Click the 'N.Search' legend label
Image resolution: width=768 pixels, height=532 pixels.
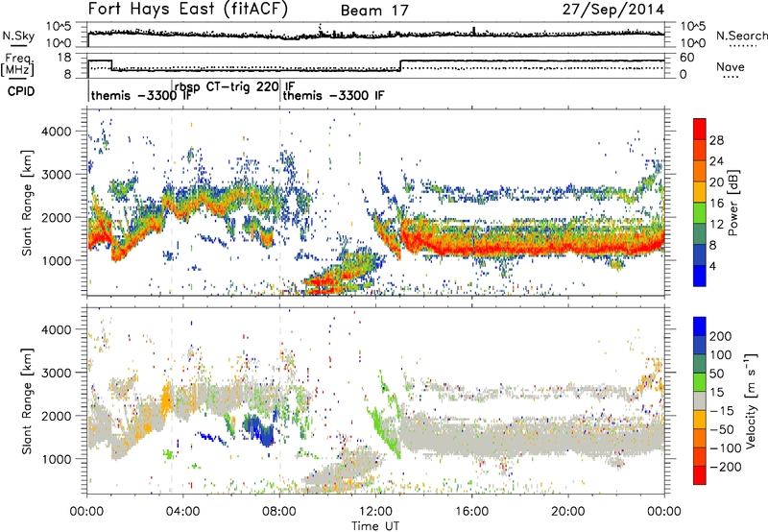(741, 36)
